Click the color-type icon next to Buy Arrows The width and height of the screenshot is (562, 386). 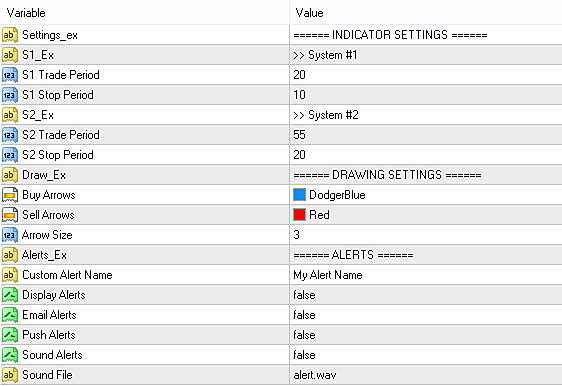10,195
